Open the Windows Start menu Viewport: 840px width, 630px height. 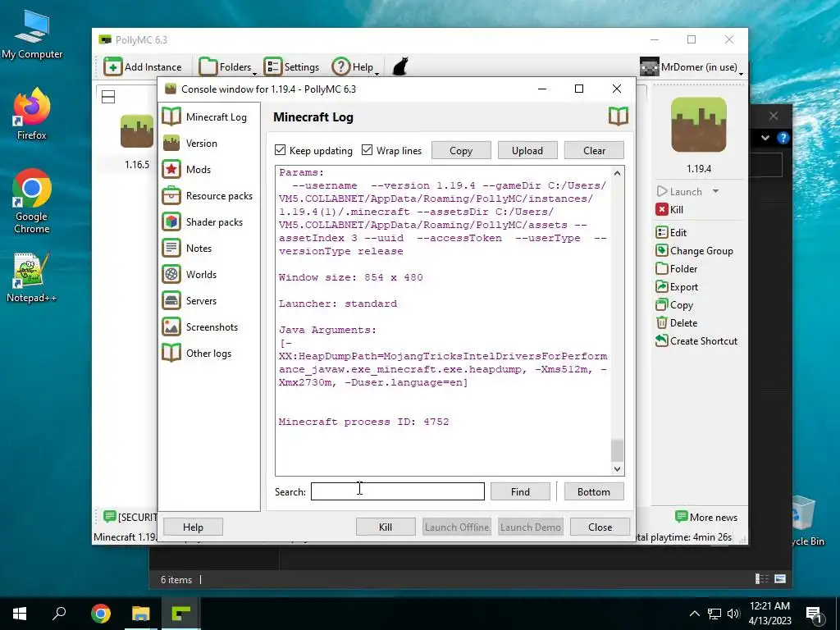(20, 614)
